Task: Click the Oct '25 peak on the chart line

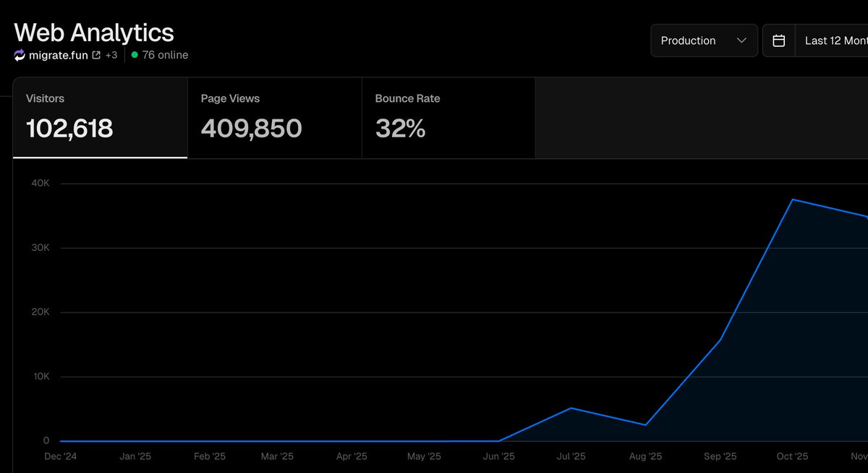Action: [x=793, y=200]
